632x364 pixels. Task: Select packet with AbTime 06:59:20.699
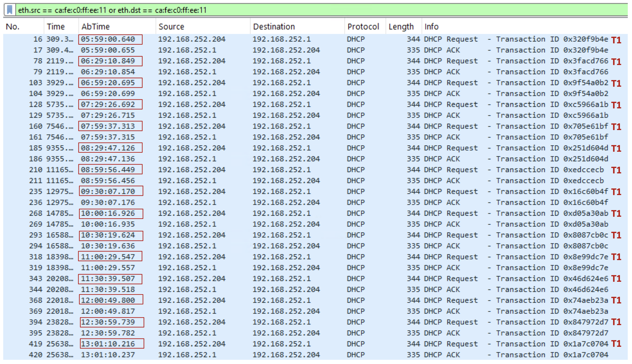click(x=315, y=94)
